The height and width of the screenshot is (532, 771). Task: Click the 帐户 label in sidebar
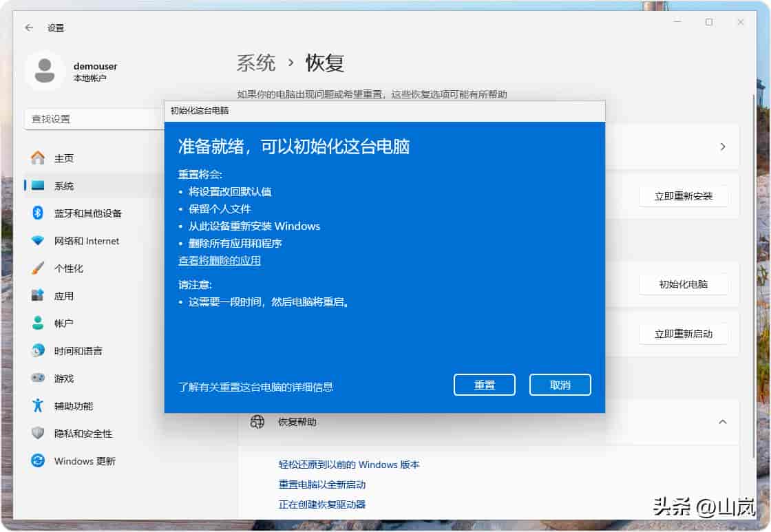[64, 323]
